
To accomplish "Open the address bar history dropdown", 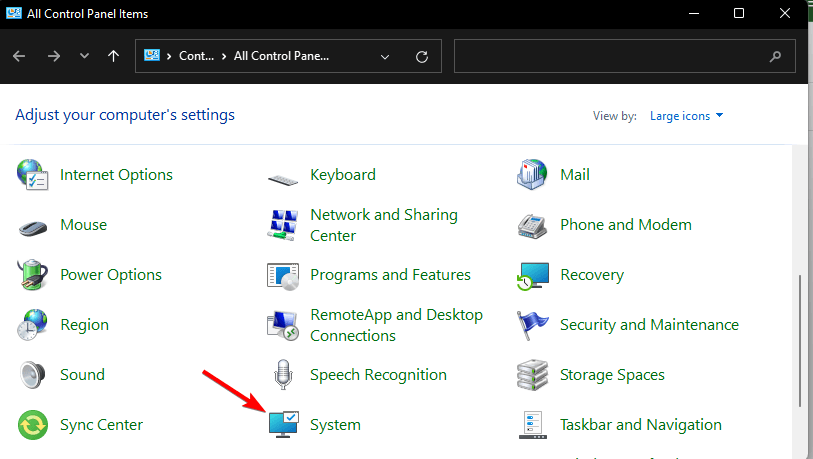I will pos(385,57).
